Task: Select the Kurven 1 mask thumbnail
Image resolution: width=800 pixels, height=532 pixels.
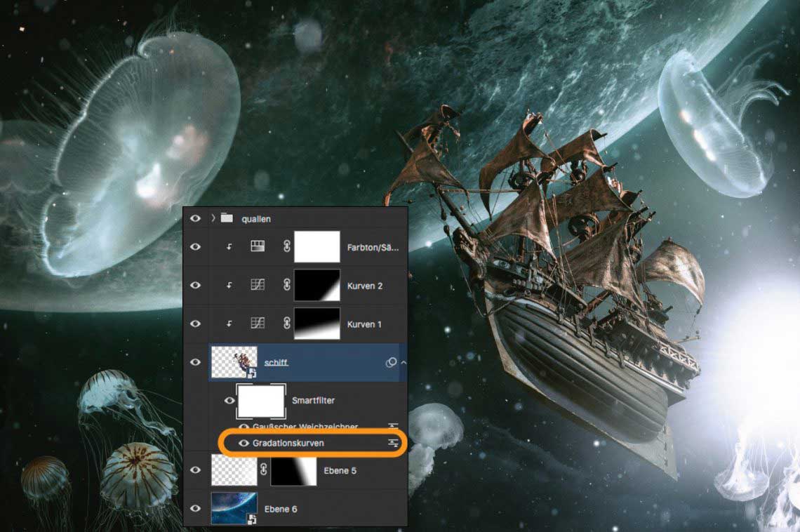Action: (316, 324)
